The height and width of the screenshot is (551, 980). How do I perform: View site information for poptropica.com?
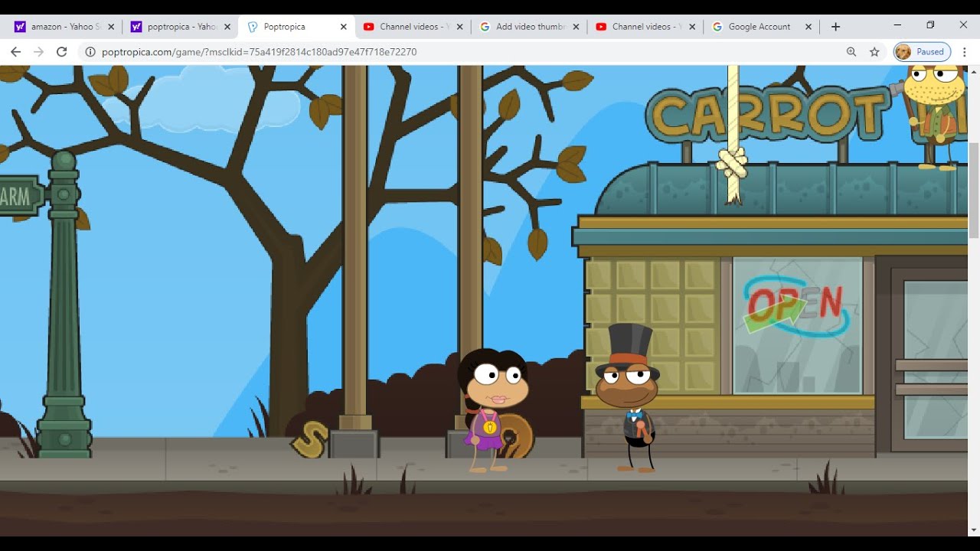click(x=90, y=52)
